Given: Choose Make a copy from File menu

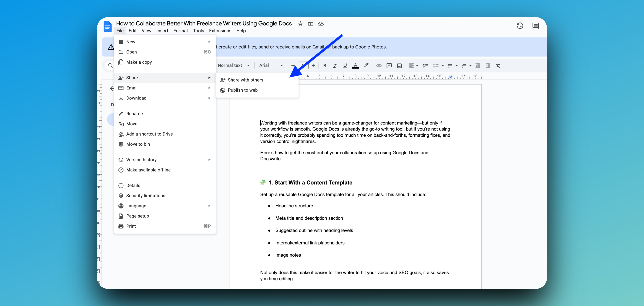Looking at the screenshot, I should [x=139, y=62].
